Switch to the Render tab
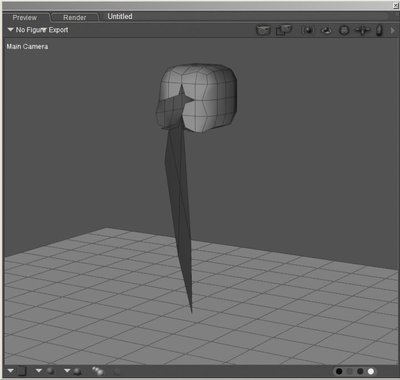Image resolution: width=400 pixels, height=380 pixels. [75, 18]
